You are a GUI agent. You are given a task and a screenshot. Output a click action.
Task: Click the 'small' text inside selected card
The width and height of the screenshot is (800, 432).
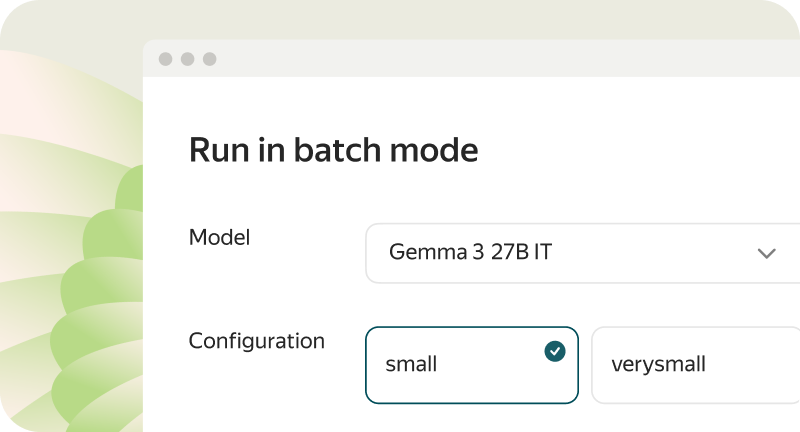coord(411,365)
